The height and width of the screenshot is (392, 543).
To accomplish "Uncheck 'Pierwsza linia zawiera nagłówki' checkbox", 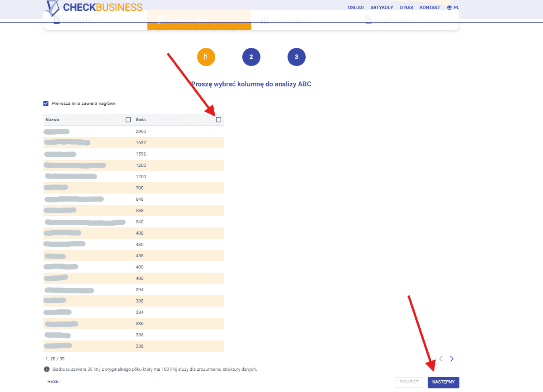I will [46, 104].
